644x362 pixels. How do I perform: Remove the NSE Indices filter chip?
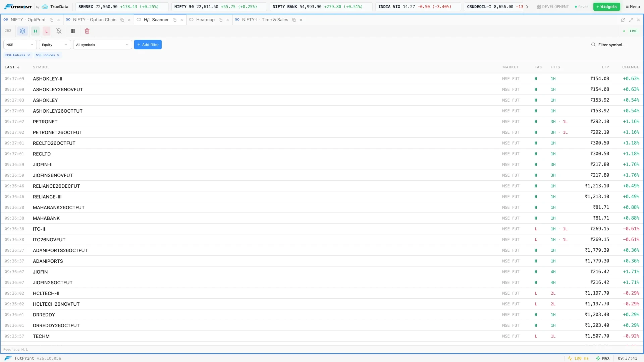[58, 55]
